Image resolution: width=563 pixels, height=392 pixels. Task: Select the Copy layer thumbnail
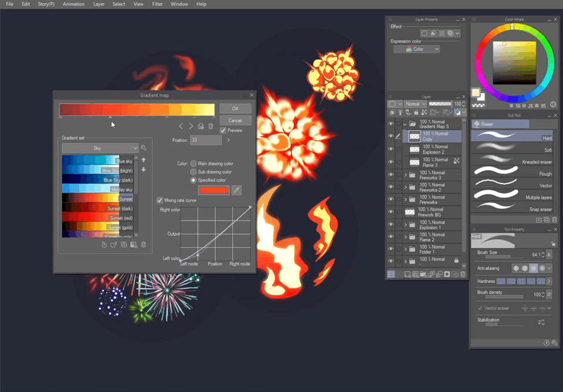pos(415,137)
